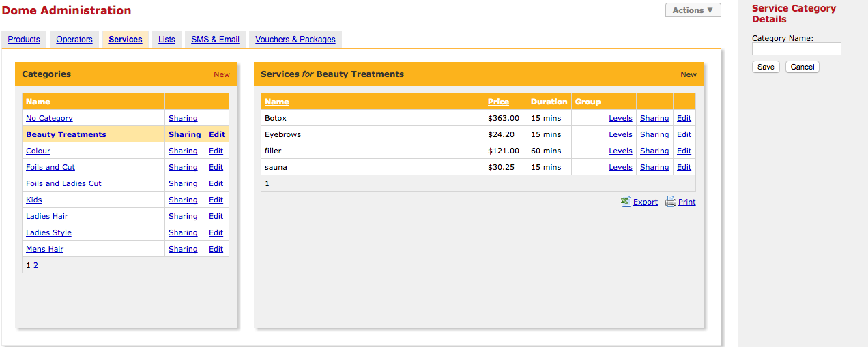Select Foils and Ladies Cut category

63,183
